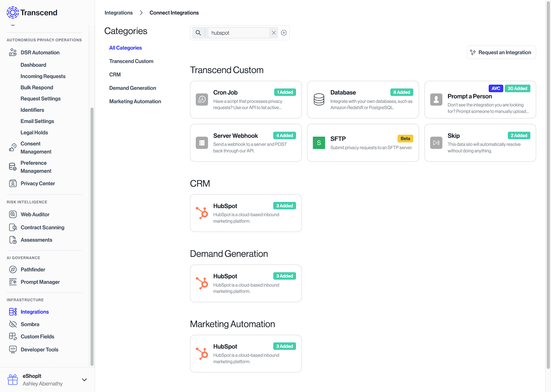Click the plus icon beside the search bar
551x392 pixels.
284,33
